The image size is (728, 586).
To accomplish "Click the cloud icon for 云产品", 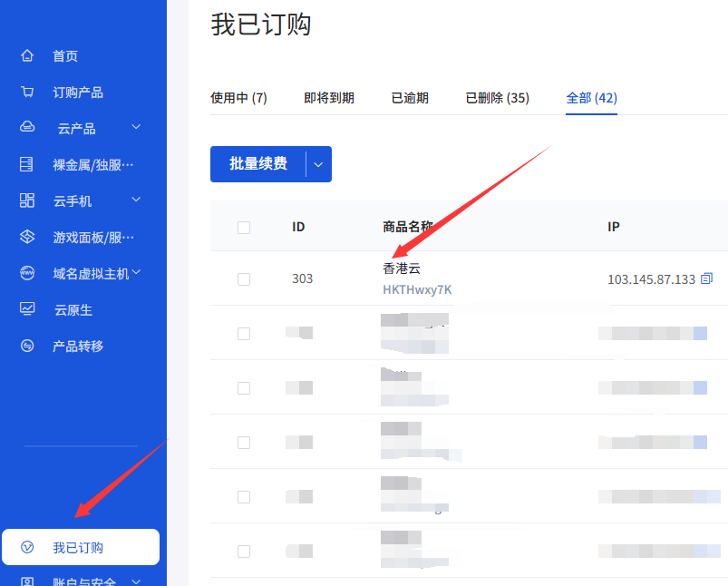I will (27, 128).
